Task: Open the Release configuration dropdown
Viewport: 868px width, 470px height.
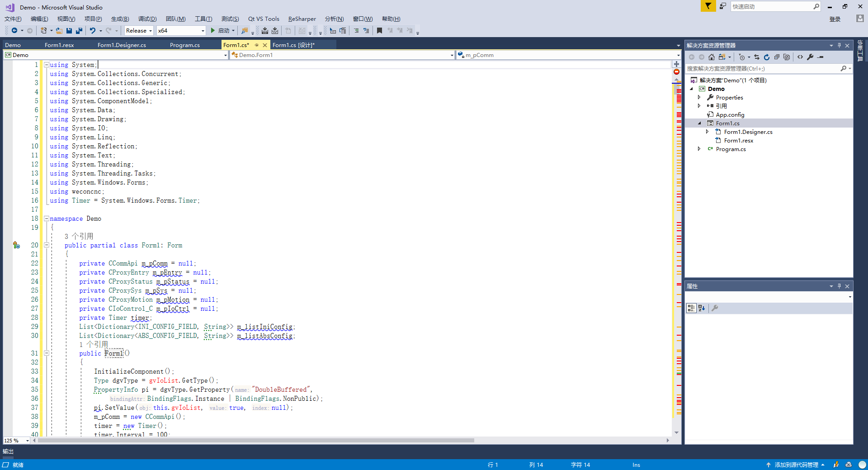Action: (139, 31)
